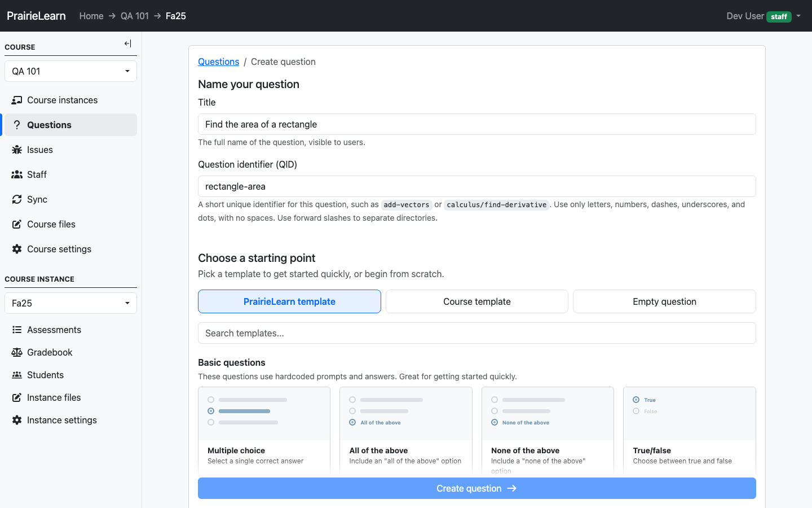The height and width of the screenshot is (508, 812).
Task: Click the 'Name your question' heading
Action: [x=249, y=84]
